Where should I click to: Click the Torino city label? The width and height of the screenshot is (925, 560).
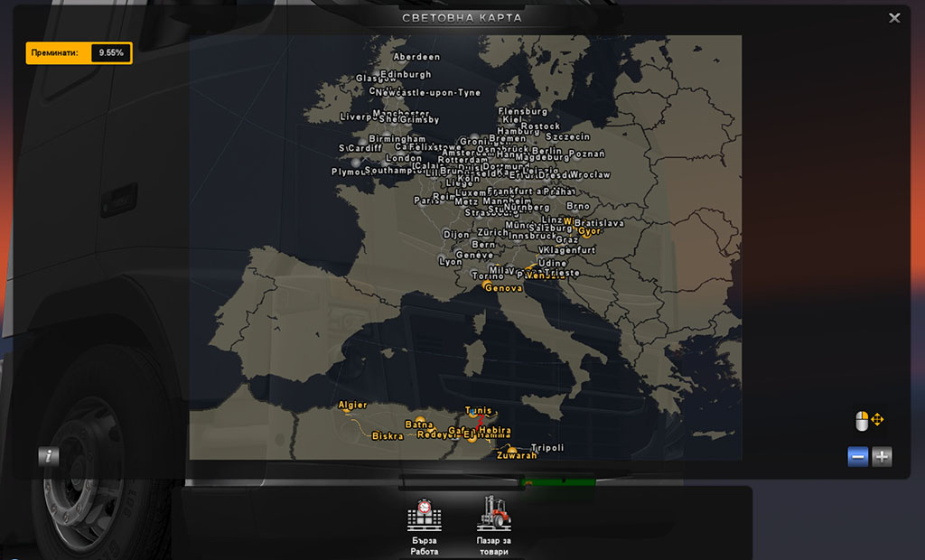[488, 276]
